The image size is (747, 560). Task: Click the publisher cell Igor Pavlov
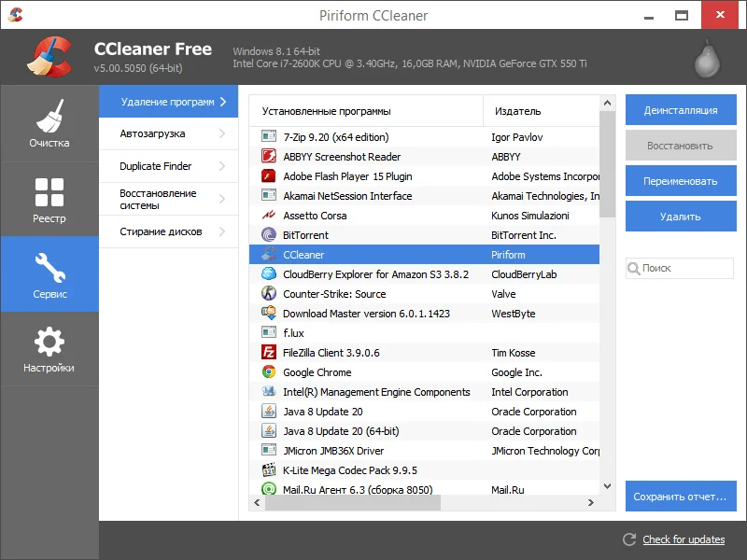pyautogui.click(x=517, y=137)
